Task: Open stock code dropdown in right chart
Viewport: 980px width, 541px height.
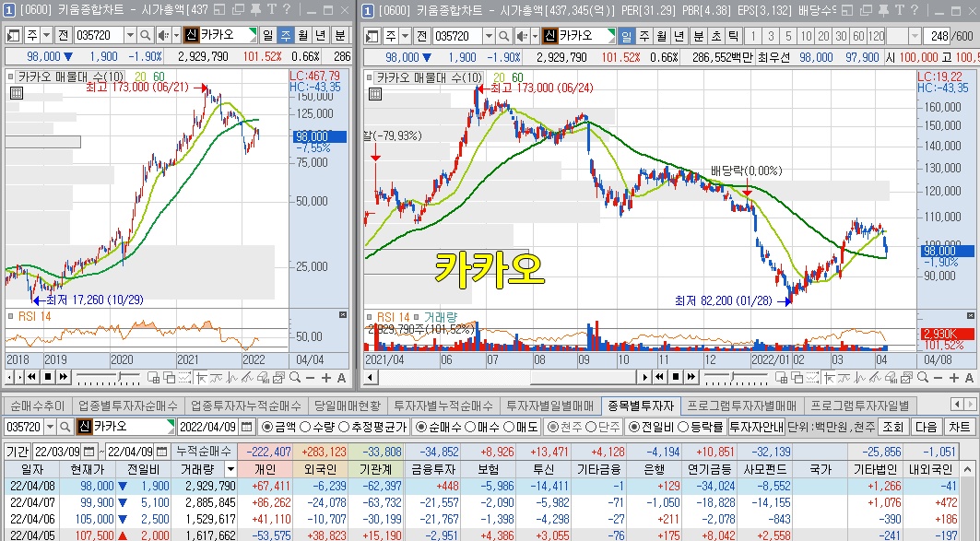Action: (489, 36)
